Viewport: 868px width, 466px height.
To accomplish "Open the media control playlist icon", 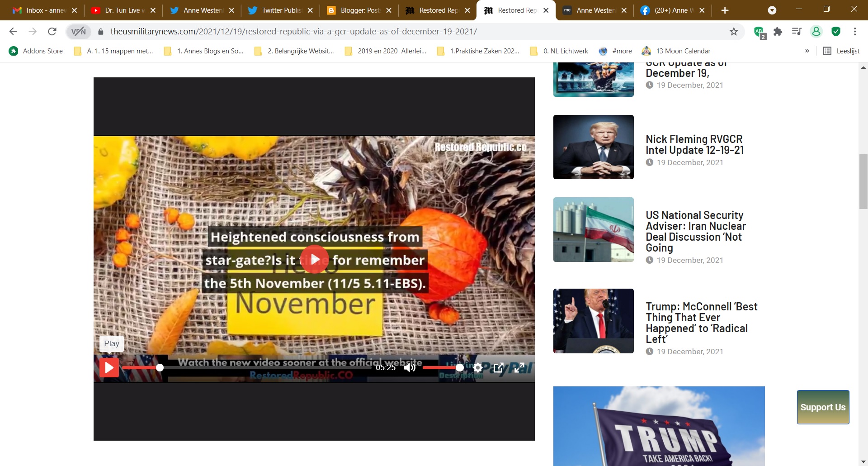I will (797, 32).
